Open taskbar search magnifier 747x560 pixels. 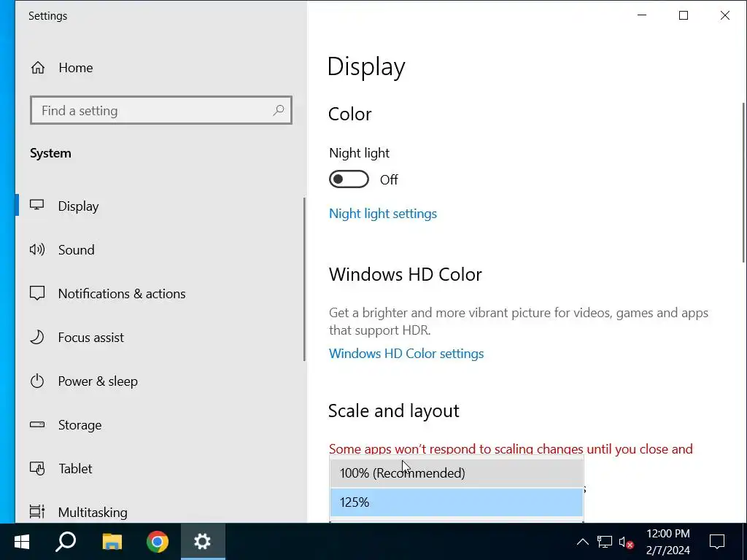[x=66, y=542]
